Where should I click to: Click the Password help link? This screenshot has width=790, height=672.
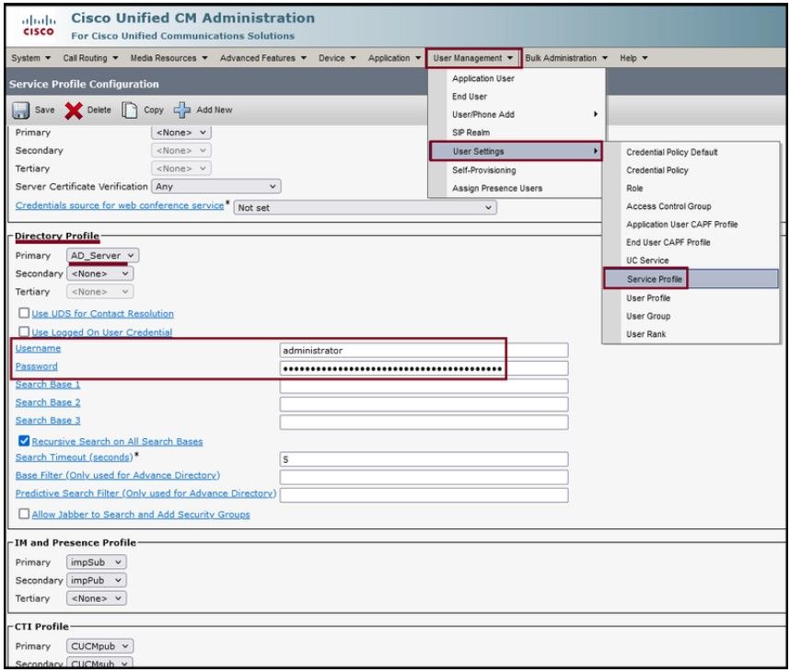coord(36,366)
